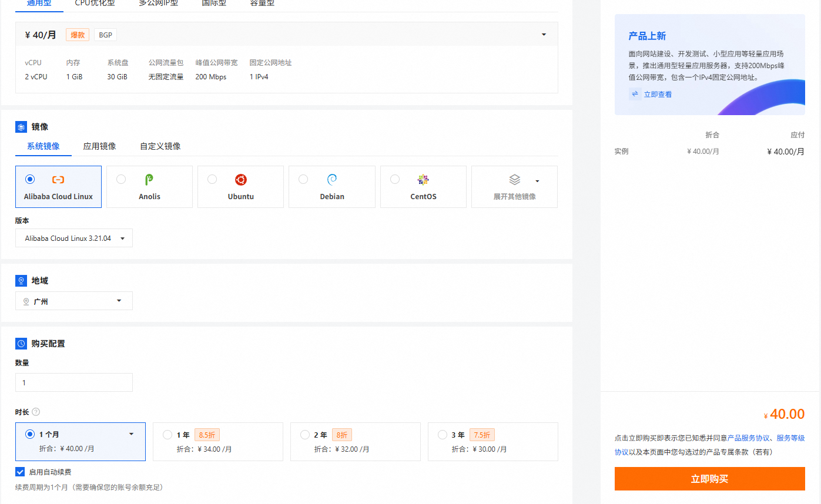
Task: Click the 30 GiB system disk value
Action: pos(117,77)
